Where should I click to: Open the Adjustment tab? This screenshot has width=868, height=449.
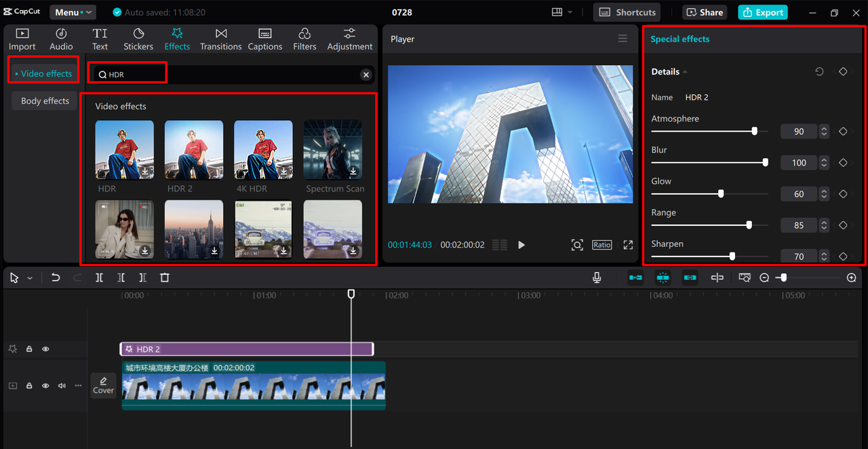point(350,39)
